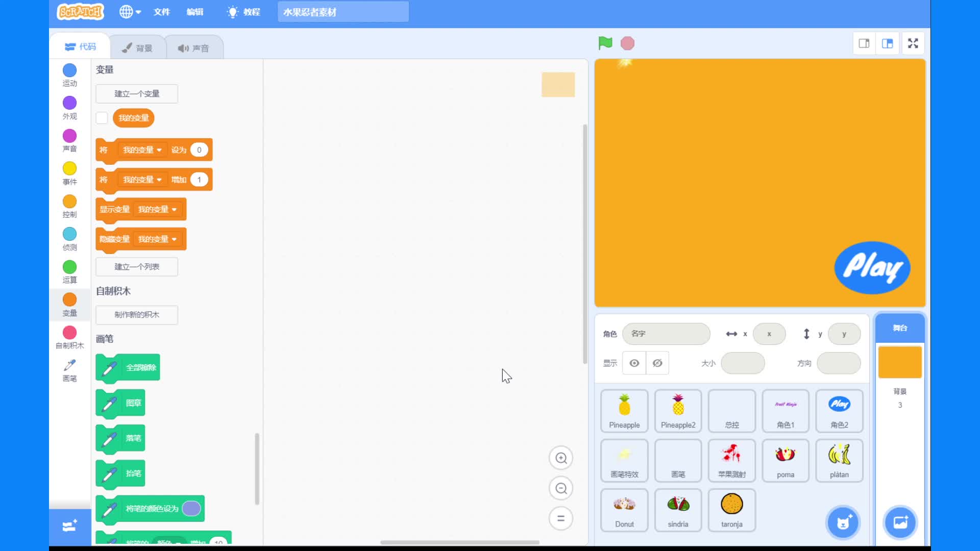Open variable dropdown in 增加 block
This screenshot has height=551, width=980.
(x=142, y=180)
